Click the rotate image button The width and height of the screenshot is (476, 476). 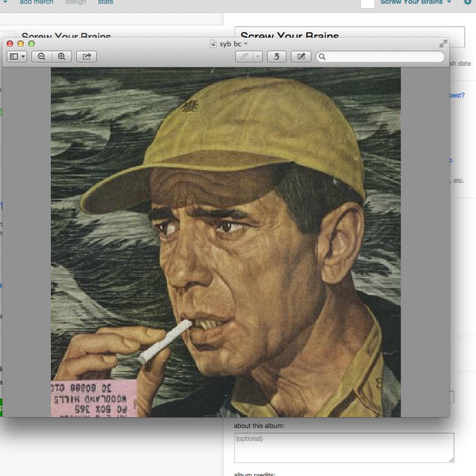coord(276,56)
